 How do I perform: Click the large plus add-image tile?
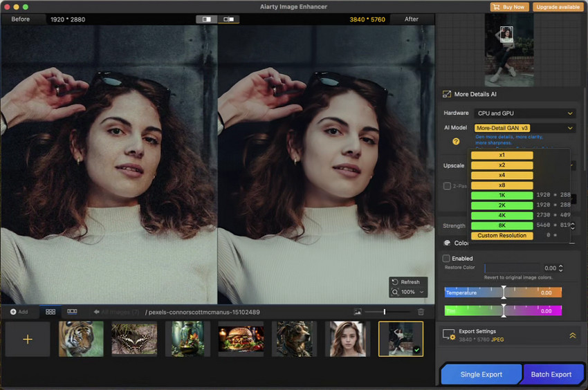[28, 339]
